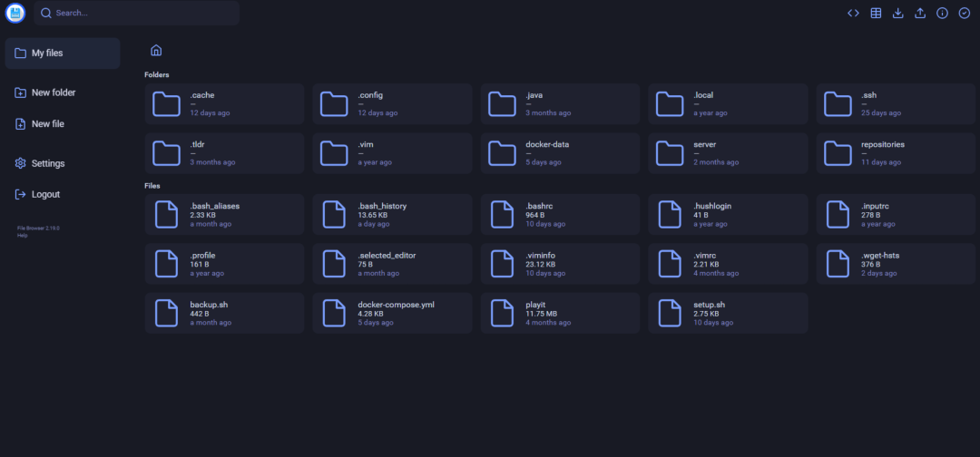Click the 13.65 KB size of .bash_history

click(373, 216)
